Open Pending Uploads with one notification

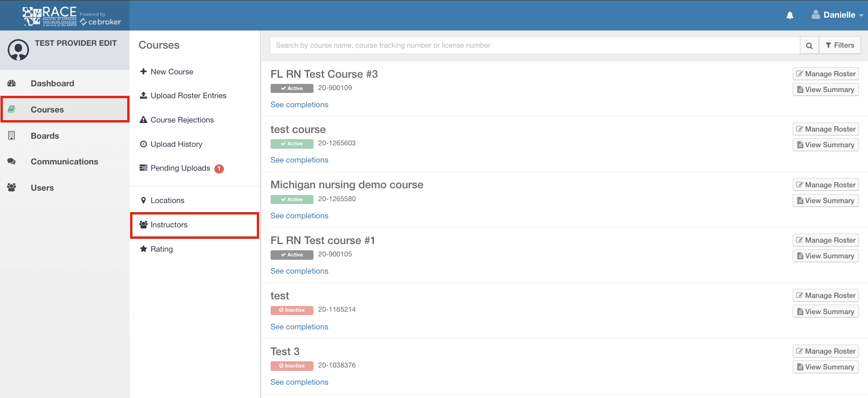click(180, 168)
